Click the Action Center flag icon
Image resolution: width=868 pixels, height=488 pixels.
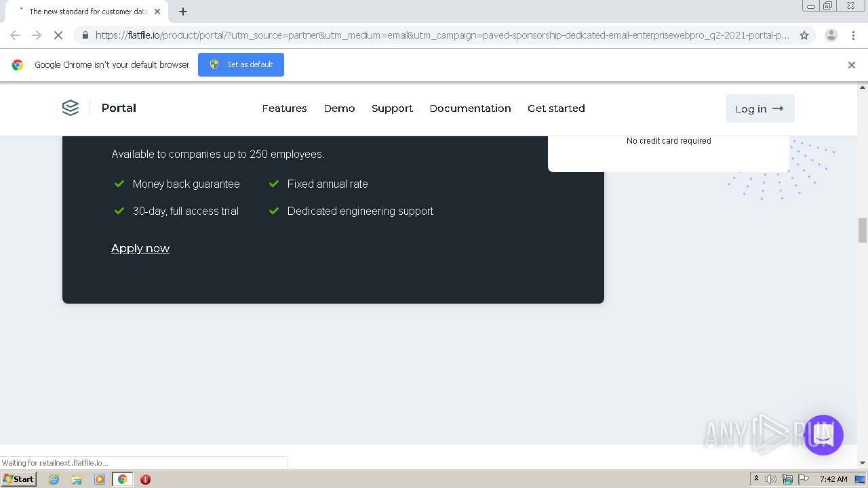point(804,479)
